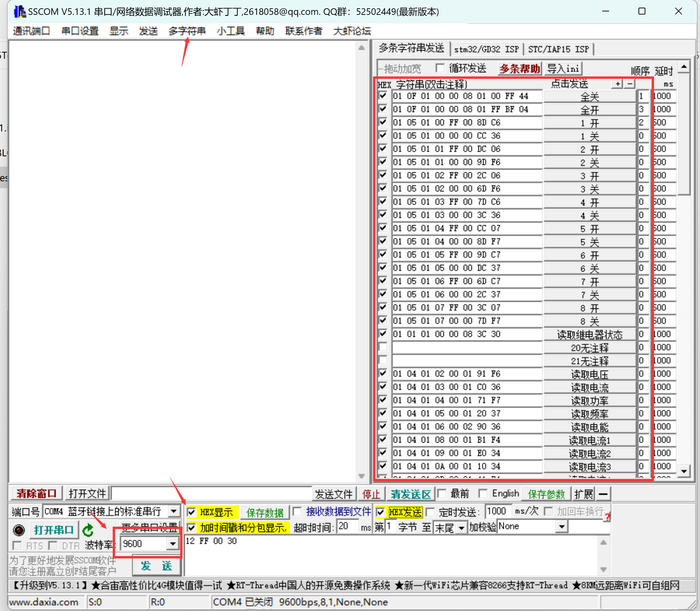
Task: Click 更多串口设置 button
Action: 149,528
